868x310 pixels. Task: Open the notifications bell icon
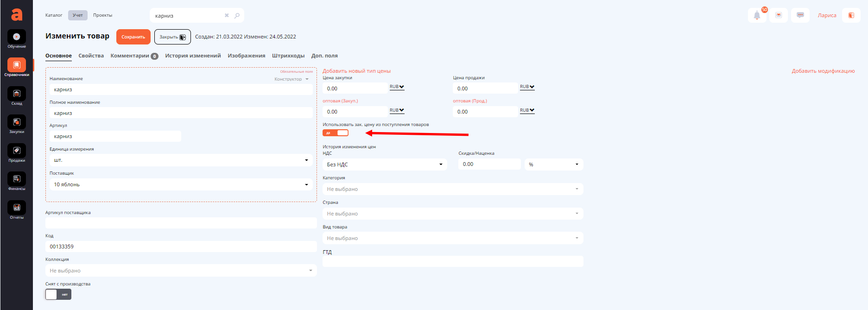coord(757,15)
